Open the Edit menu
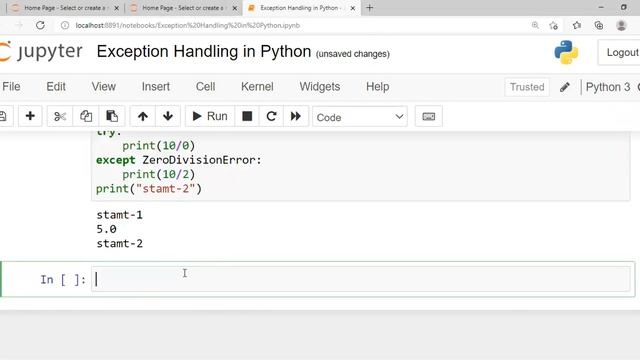This screenshot has width=640, height=360. 56,87
